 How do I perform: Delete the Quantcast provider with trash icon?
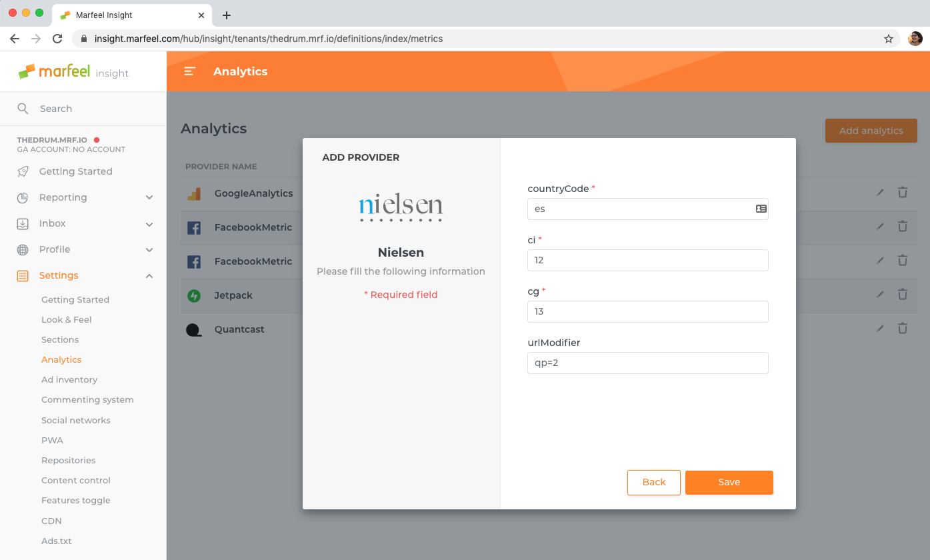pos(903,328)
